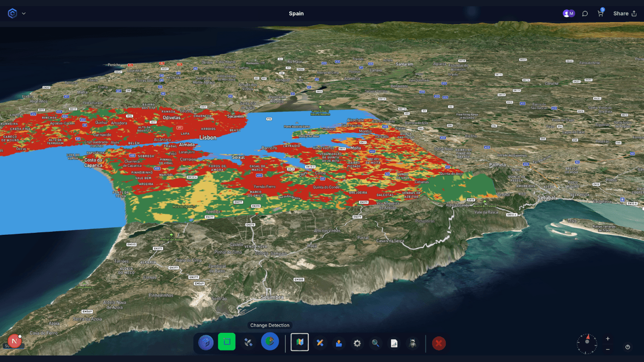Image resolution: width=644 pixels, height=362 pixels.
Task: Click the Change Detection tool icon
Action: tap(270, 342)
